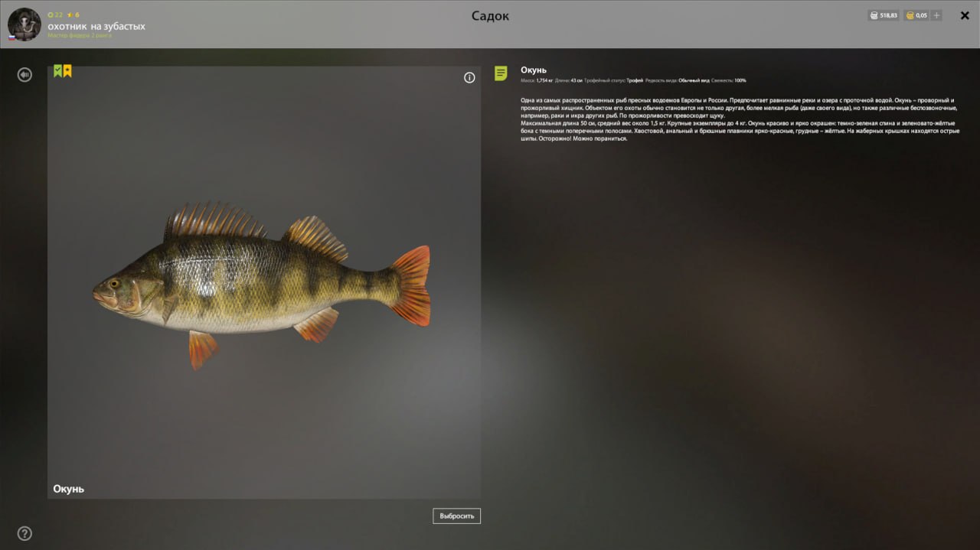This screenshot has height=550, width=980.
Task: Click the back arrow icon left of the fish preview
Action: (24, 75)
